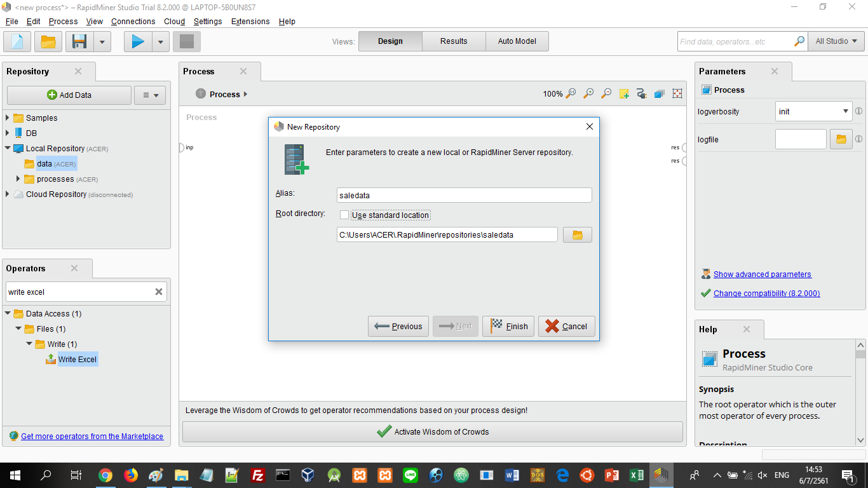The height and width of the screenshot is (488, 868).
Task: Expand the Samples repository folder
Action: (x=8, y=118)
